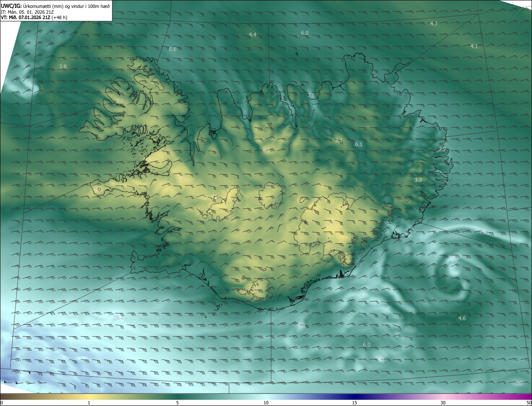This screenshot has height=406, width=532.
Task: Click the 7.2 value near east coast
Action: 442,149
